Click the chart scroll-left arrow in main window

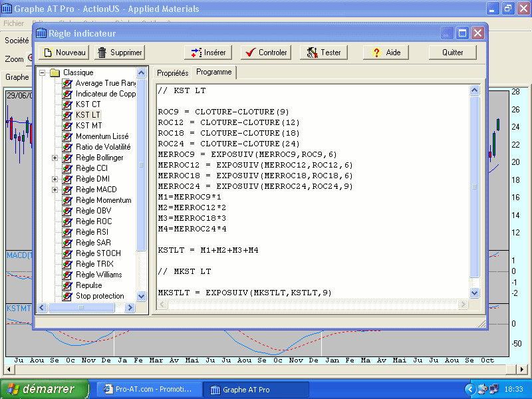pos(9,369)
